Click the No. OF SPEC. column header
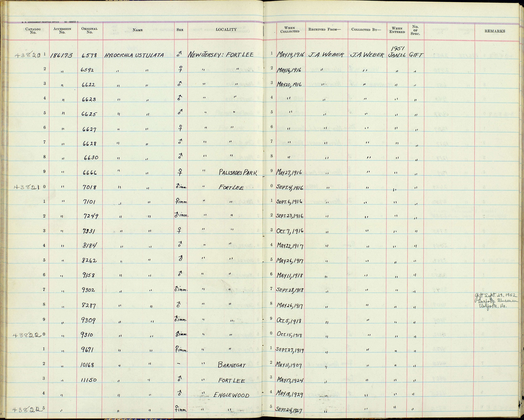Viewport: 524px width, 420px height. tap(415, 30)
